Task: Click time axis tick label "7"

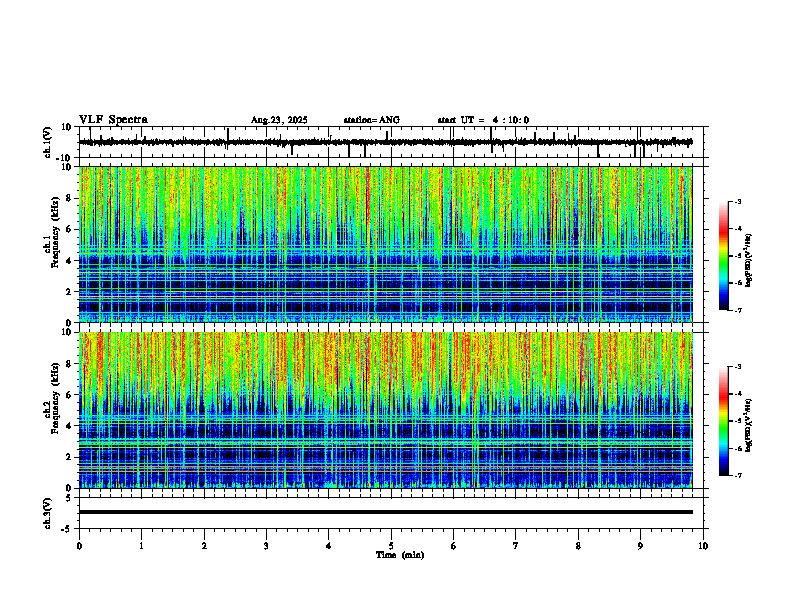Action: (516, 546)
